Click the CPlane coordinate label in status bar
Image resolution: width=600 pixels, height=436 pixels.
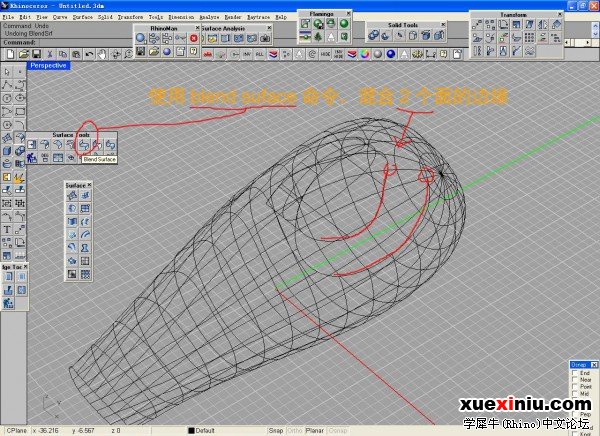pos(17,431)
